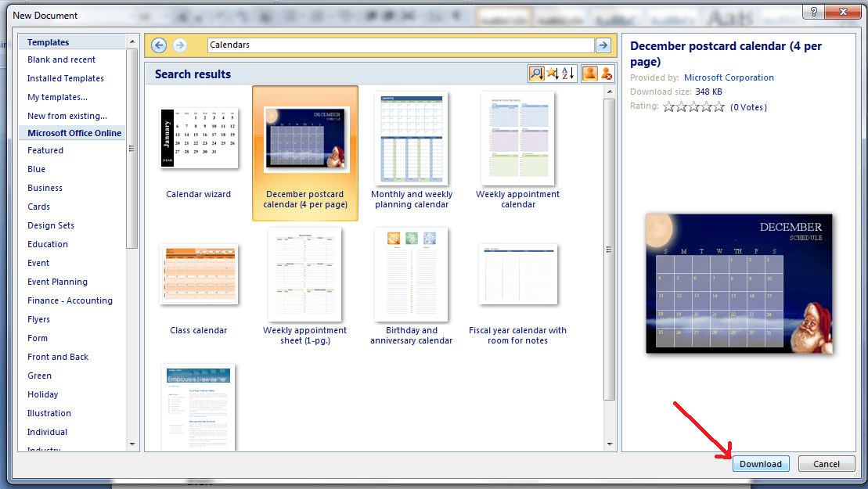Screen dimensions: 868x489
Task: Cancel the New Document dialog
Action: [826, 463]
